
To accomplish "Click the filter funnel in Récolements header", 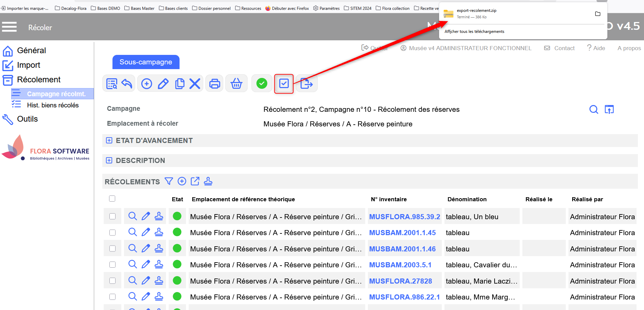I will pos(169,181).
